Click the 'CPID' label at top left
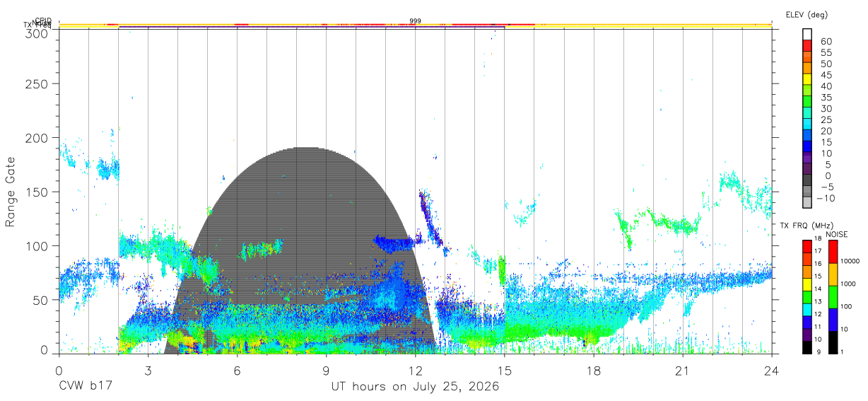This screenshot has height=401, width=868. click(x=44, y=21)
